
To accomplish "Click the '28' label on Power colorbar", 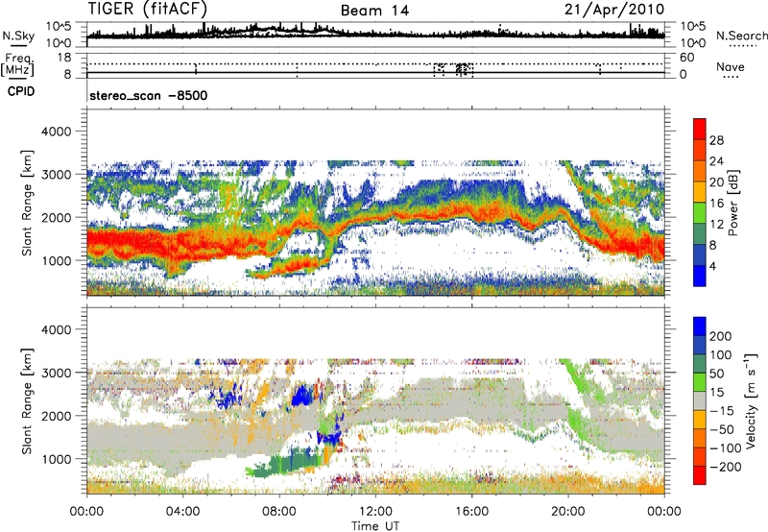I will [716, 140].
